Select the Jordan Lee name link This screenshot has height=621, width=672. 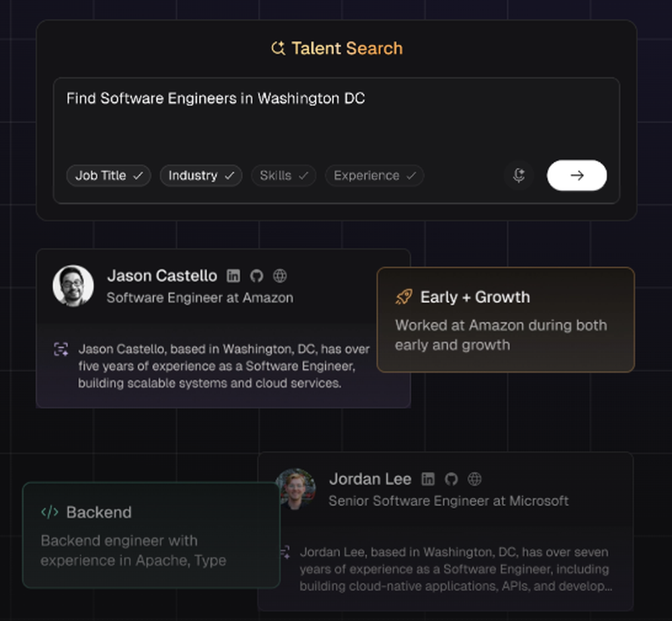pyautogui.click(x=370, y=479)
